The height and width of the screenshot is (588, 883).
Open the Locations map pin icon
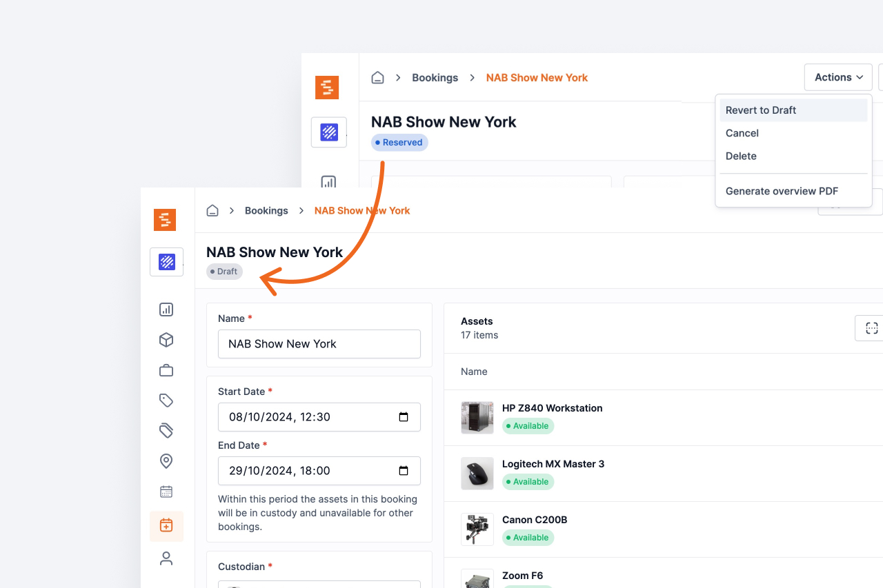pos(166,460)
